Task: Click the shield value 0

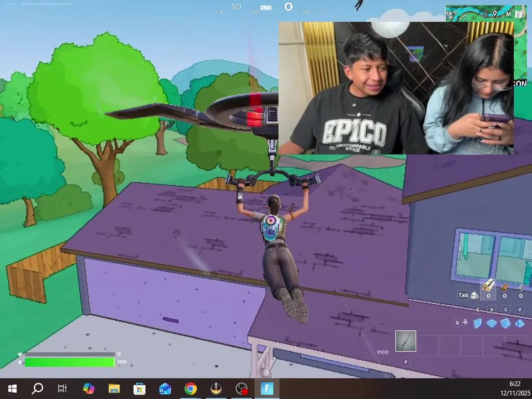Action: pos(119,354)
